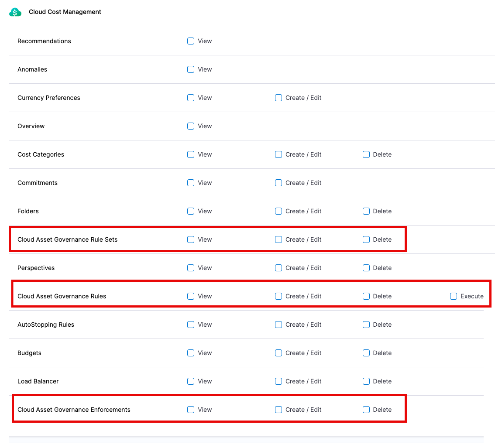Tick the Delete checkbox for Folders
Screen dimensions: 495x448
coord(366,211)
